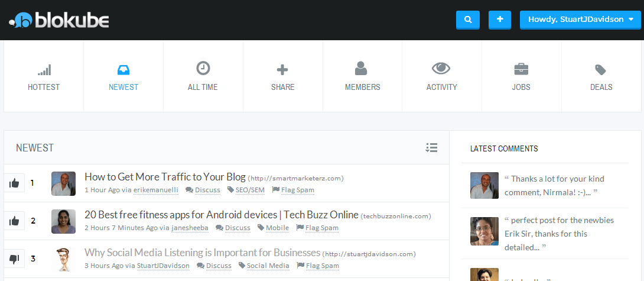Screen dimensions: 644x281
Task: View the Activity tab
Action: 441,76
